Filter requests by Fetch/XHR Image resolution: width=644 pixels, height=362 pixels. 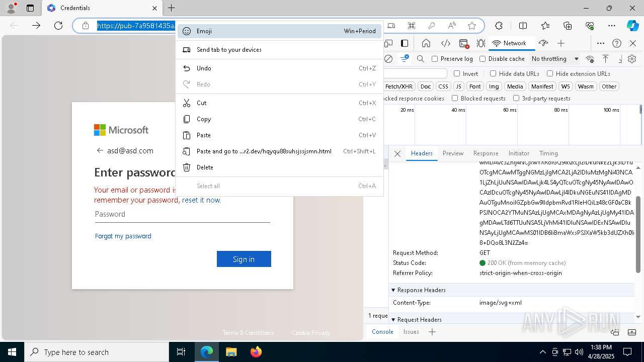coord(398,86)
